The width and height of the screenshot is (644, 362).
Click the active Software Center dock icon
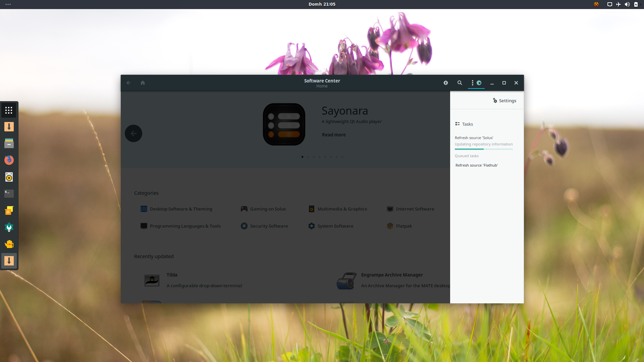[9, 261]
